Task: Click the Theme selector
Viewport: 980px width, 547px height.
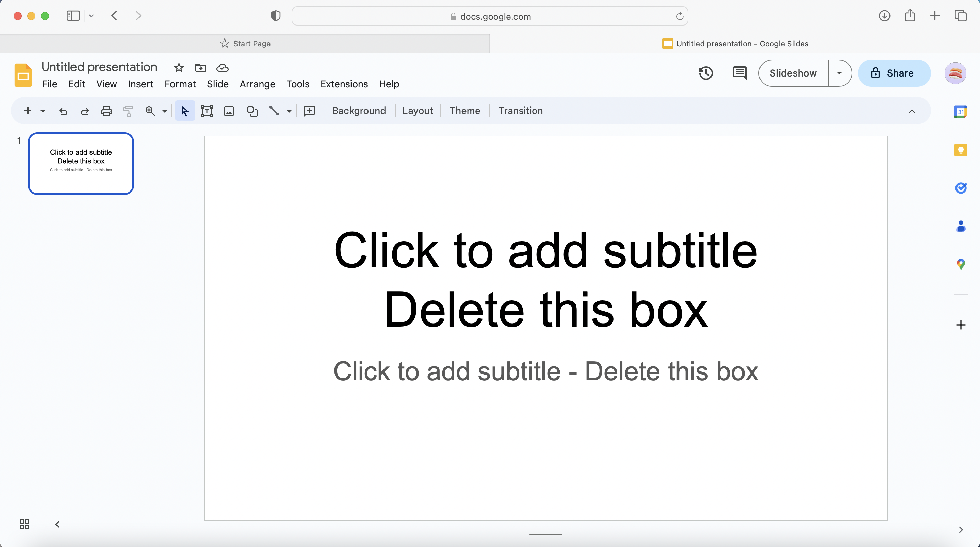Action: (465, 110)
